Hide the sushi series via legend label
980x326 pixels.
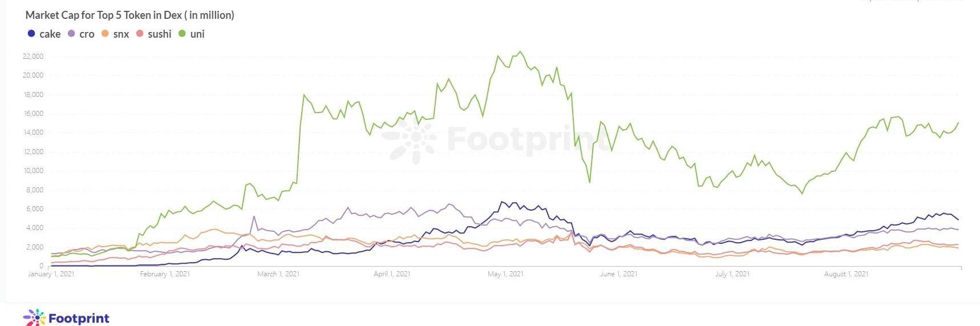(159, 34)
